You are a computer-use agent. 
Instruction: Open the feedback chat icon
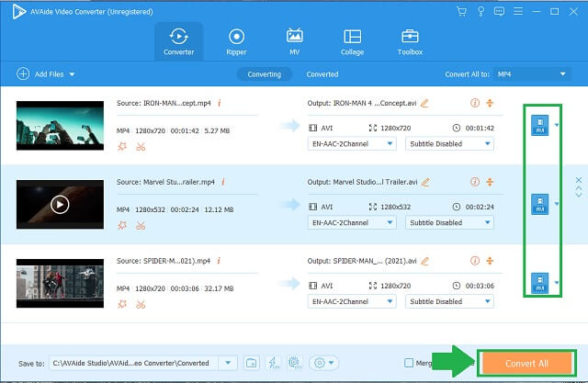tap(499, 12)
